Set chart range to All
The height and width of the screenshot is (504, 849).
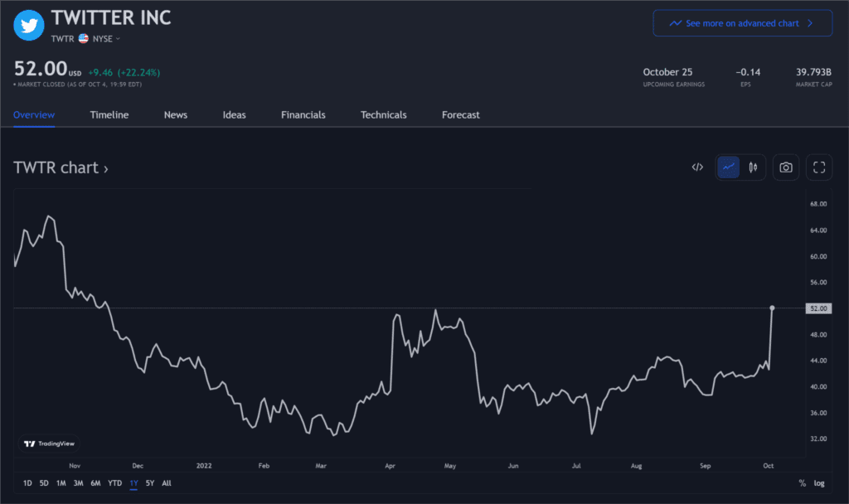167,483
